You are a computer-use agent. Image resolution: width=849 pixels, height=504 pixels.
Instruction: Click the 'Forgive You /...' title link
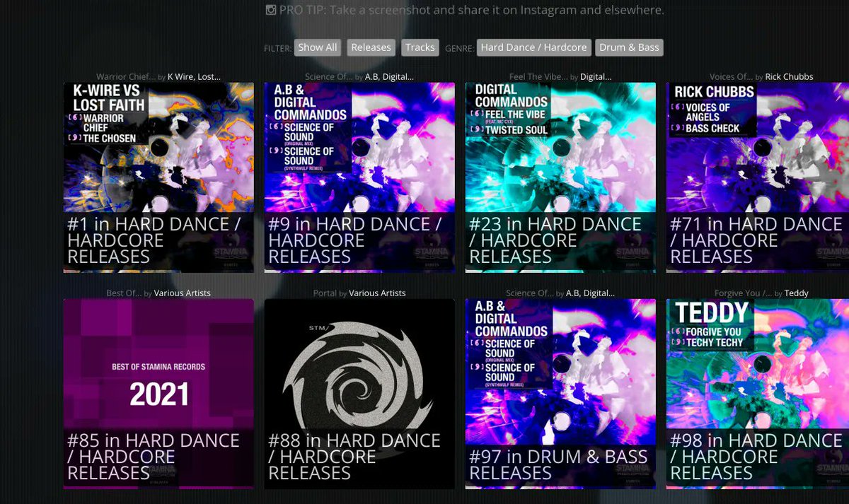click(743, 293)
